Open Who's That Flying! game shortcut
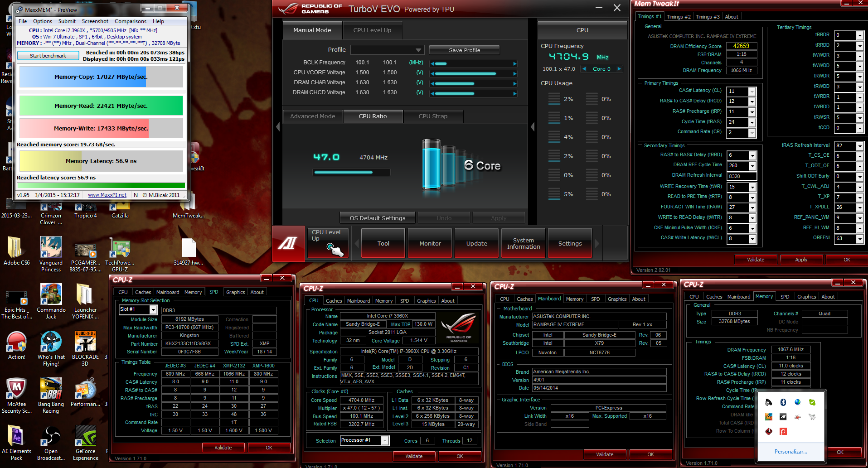 51,348
